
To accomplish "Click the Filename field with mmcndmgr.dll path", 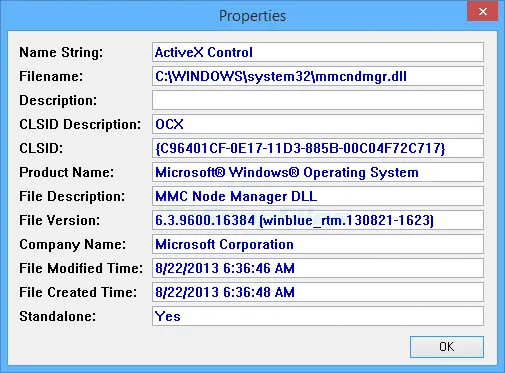I will 318,76.
